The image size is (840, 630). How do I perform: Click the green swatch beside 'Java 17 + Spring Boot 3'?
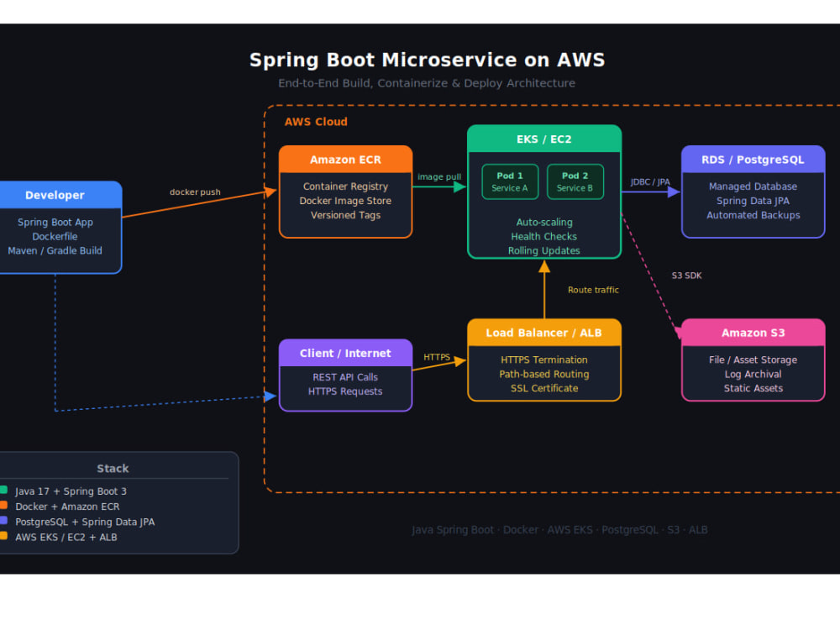3,490
